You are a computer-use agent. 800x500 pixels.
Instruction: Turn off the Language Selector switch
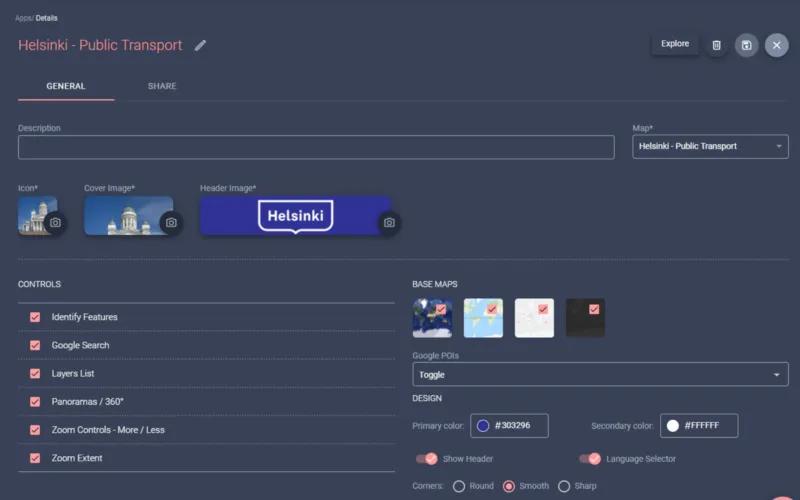tap(590, 459)
